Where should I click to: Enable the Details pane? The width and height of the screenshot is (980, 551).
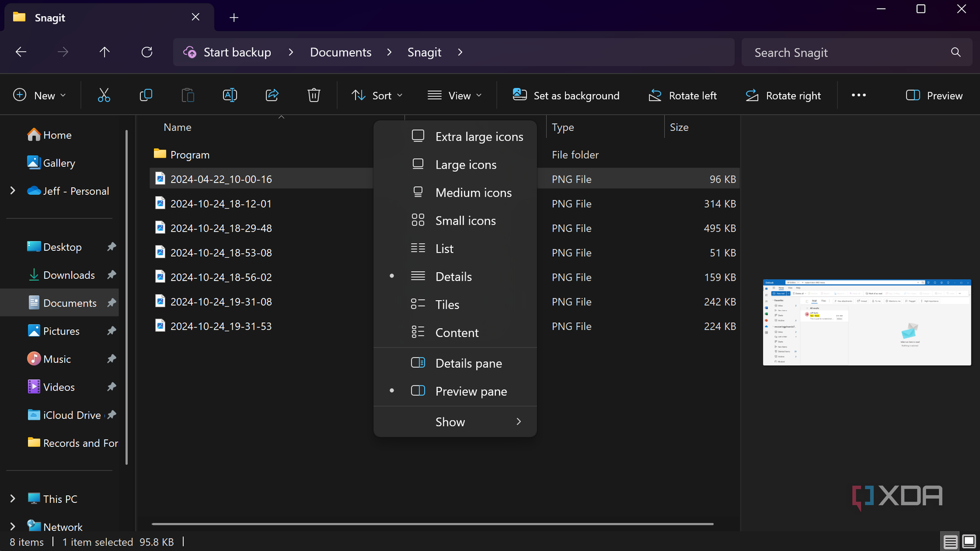tap(468, 363)
